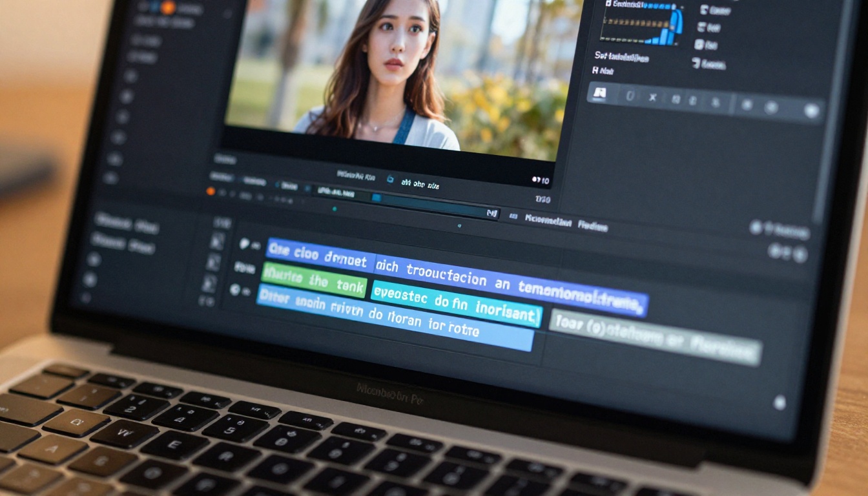Viewport: 868px width, 496px height.
Task: Click the vertical scrollbar of the right panel
Action: [x=831, y=110]
